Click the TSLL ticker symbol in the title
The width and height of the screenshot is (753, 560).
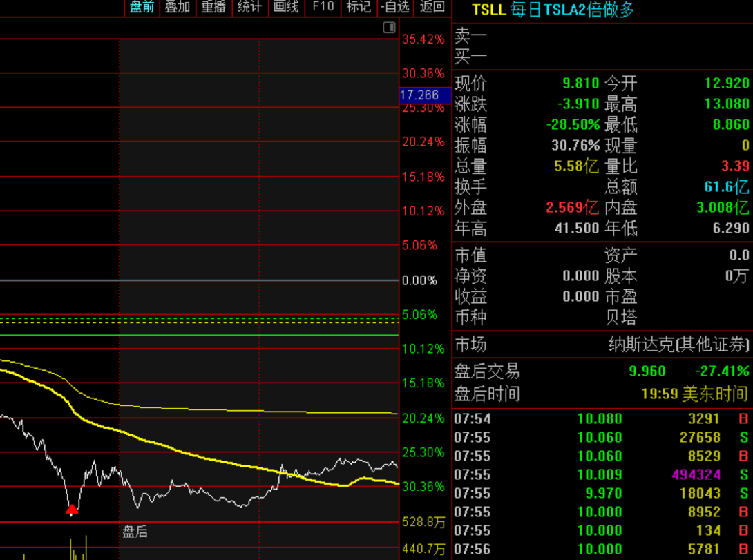(x=489, y=10)
